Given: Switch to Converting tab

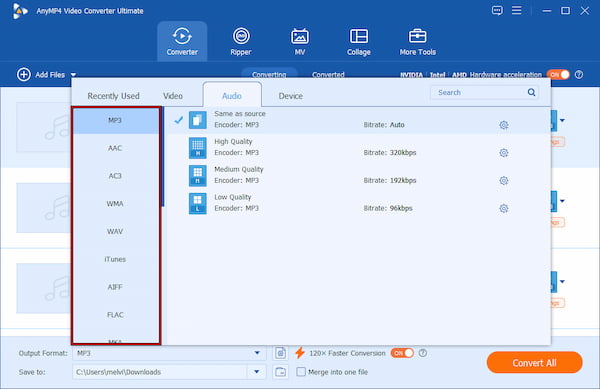Looking at the screenshot, I should click(x=269, y=75).
